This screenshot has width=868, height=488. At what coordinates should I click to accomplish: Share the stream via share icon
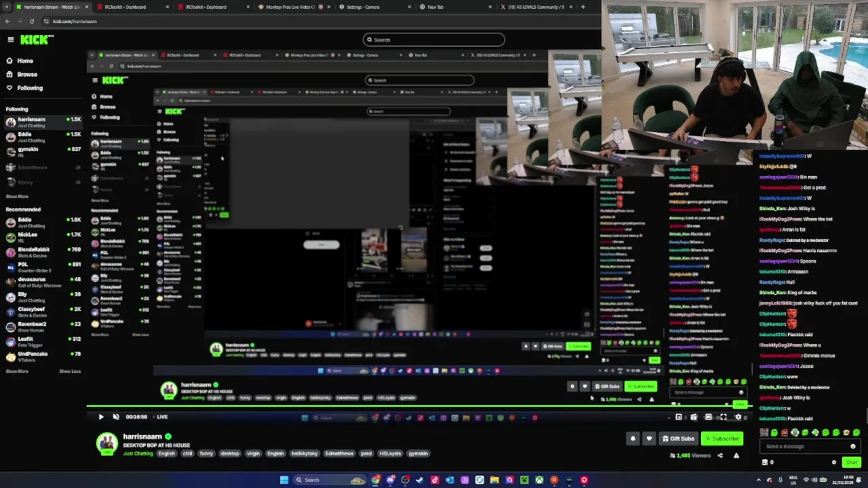tap(720, 455)
